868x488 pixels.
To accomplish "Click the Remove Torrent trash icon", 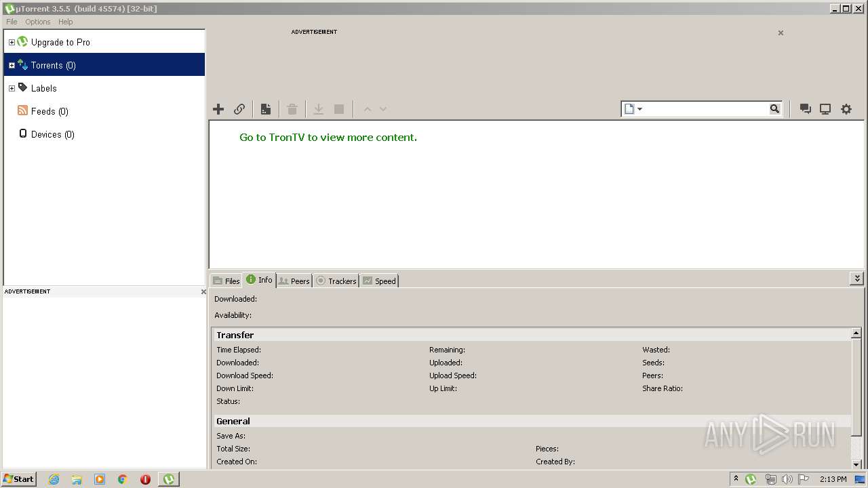I will click(292, 109).
